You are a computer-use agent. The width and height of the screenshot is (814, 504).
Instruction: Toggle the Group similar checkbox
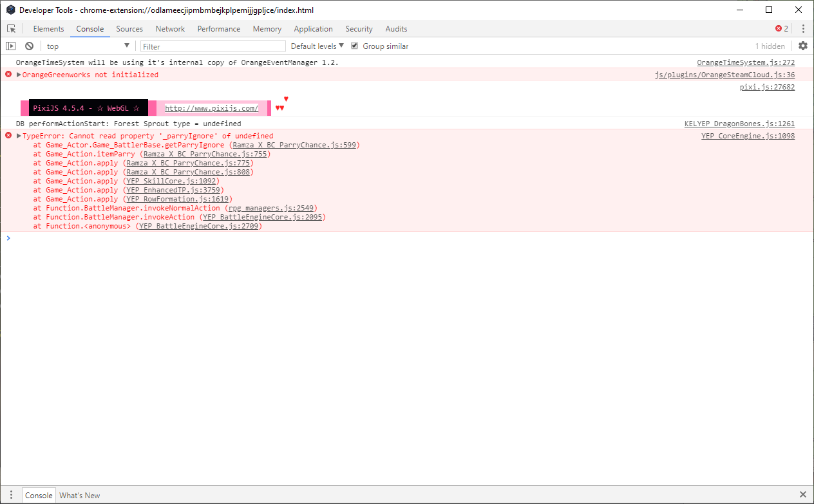pos(354,46)
